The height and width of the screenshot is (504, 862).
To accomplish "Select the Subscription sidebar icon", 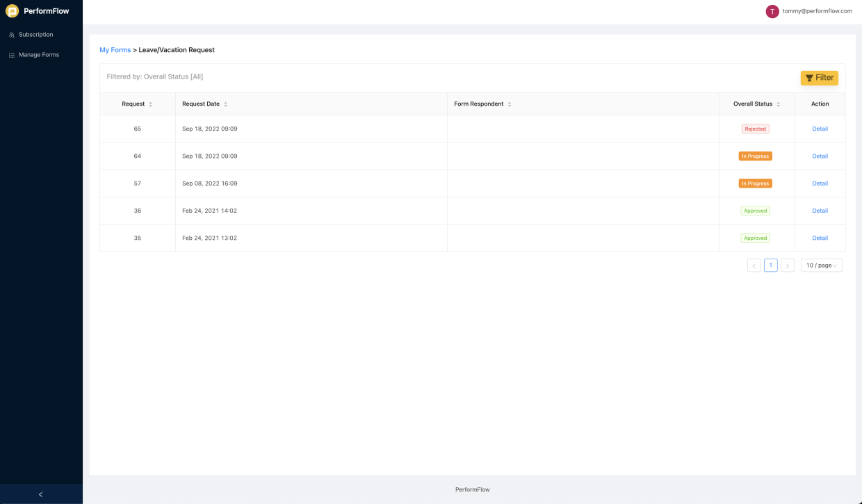I will (x=11, y=34).
